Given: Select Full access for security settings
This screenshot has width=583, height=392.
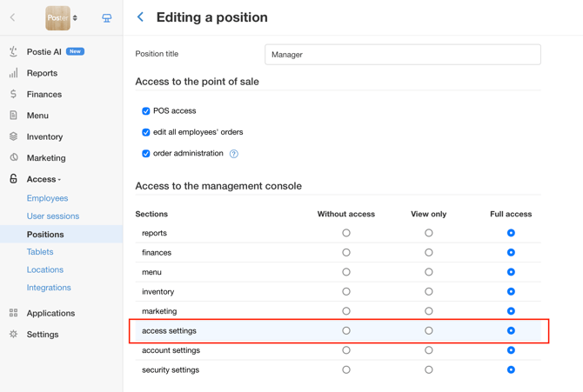Looking at the screenshot, I should 511,369.
